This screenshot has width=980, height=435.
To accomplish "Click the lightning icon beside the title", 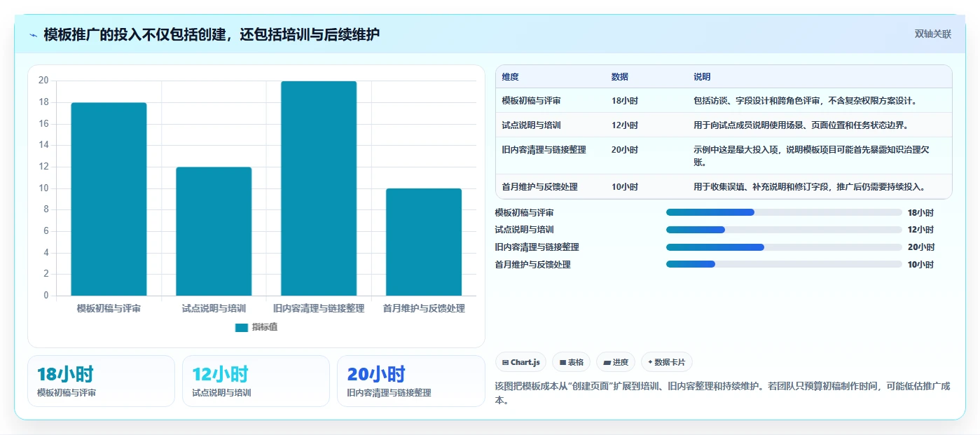I will pos(34,35).
